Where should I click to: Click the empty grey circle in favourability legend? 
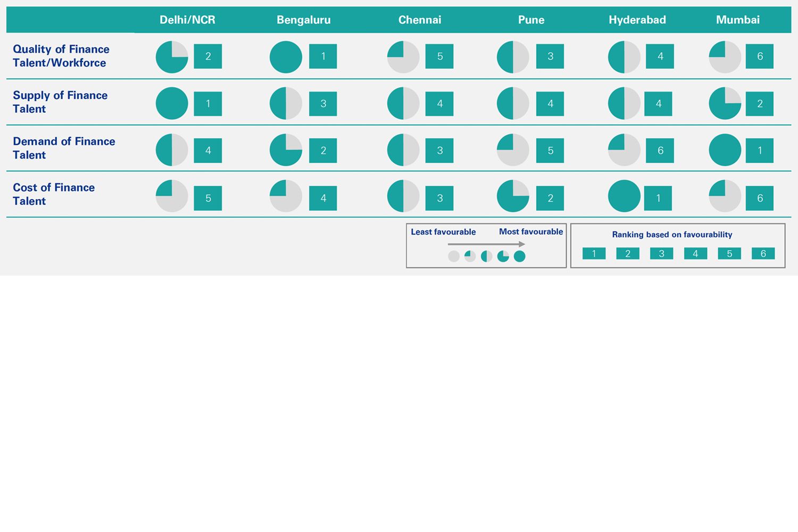coord(454,256)
